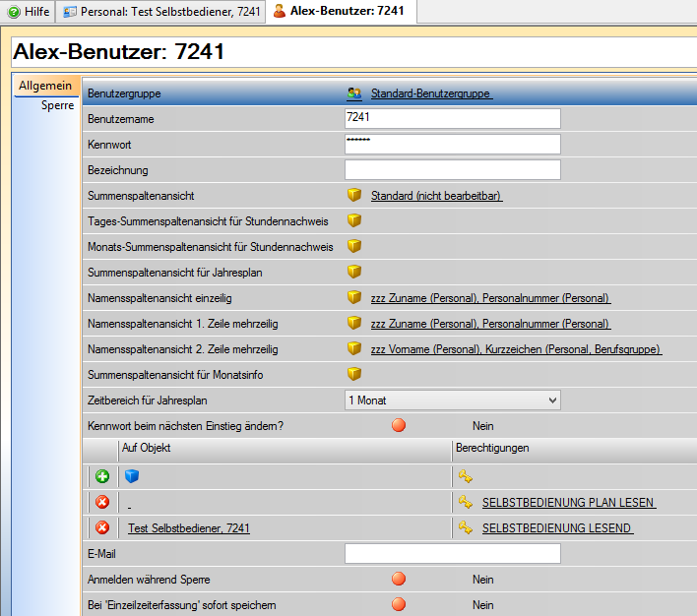
Task: Open the Personal: Test Selbstbediener tab
Action: [159, 12]
